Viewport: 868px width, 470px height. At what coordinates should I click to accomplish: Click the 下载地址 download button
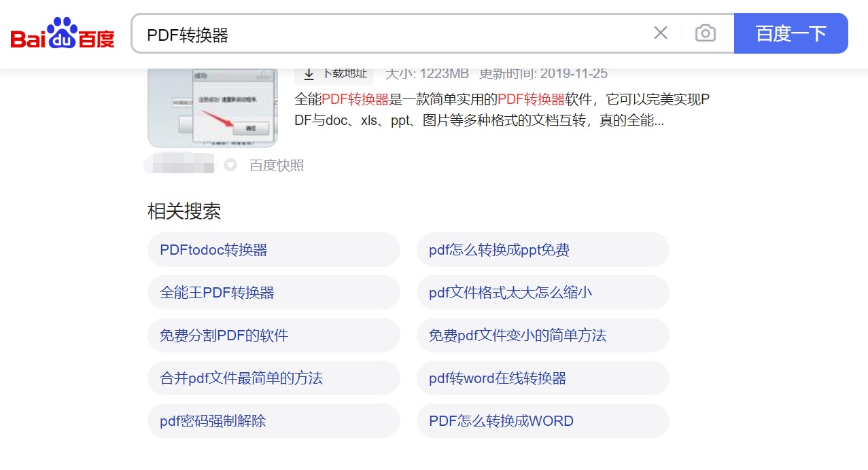tap(334, 73)
